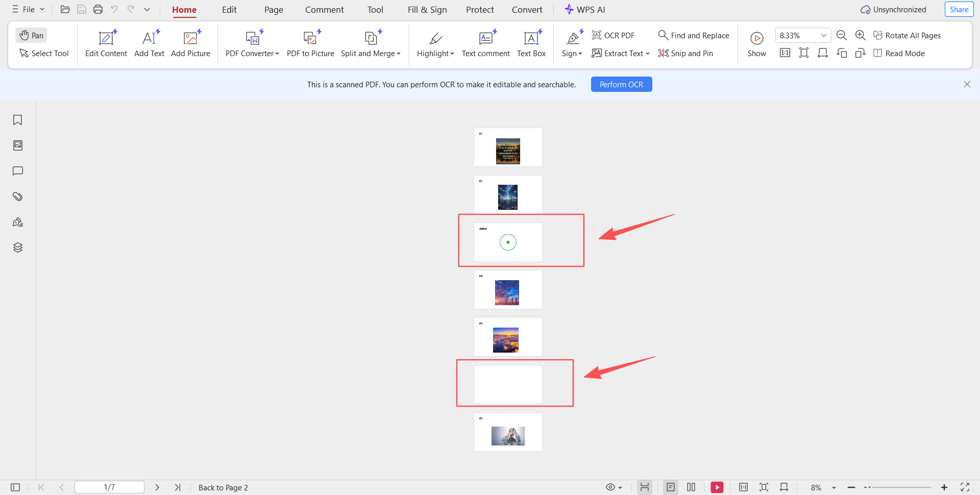Screen dimensions: 980x495
Task: Enter full screen from the status bar
Action: click(965, 487)
